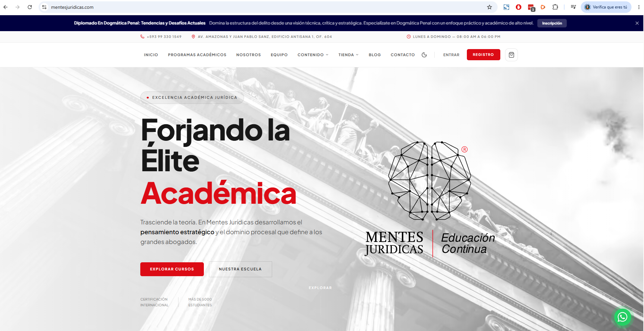Open the red Opera-style extension icon
This screenshot has height=331, width=644.
tap(519, 7)
